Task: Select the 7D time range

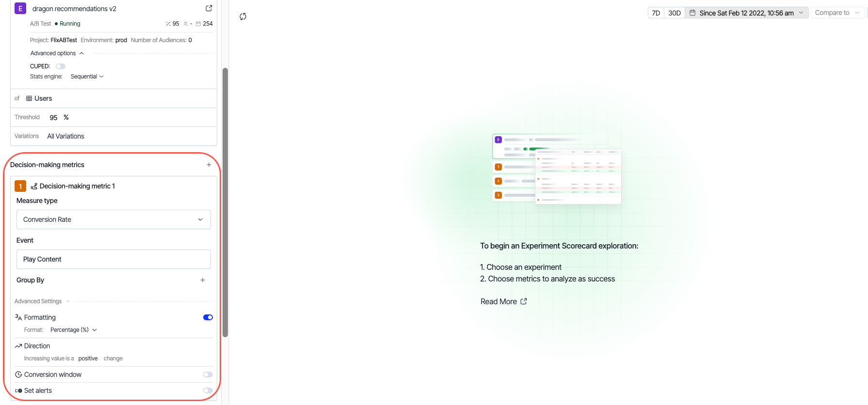Action: tap(656, 13)
